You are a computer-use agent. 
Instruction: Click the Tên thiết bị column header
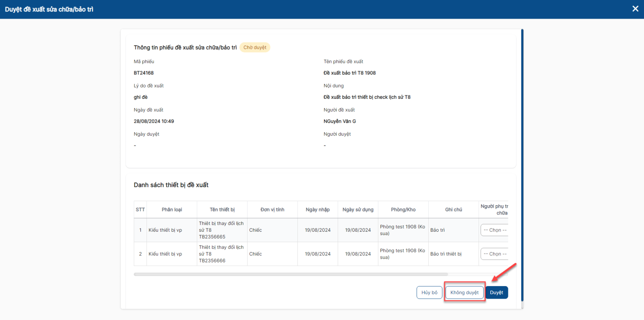(x=222, y=210)
